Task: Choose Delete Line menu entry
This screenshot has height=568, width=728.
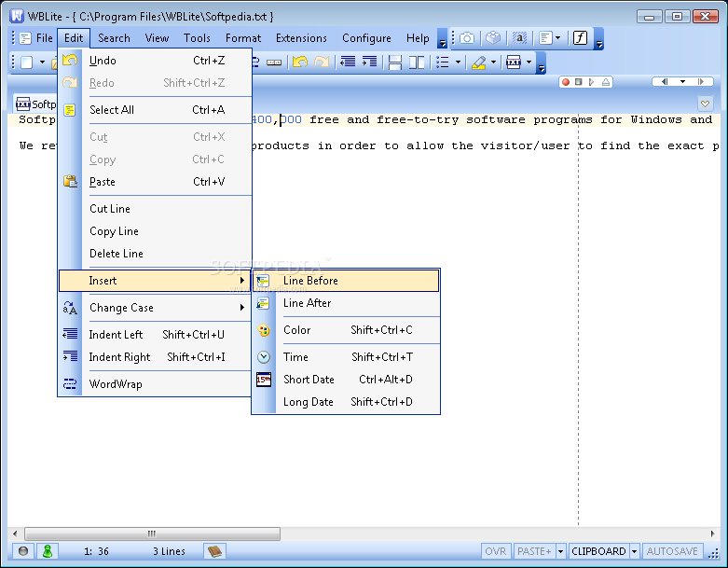Action: (155, 254)
